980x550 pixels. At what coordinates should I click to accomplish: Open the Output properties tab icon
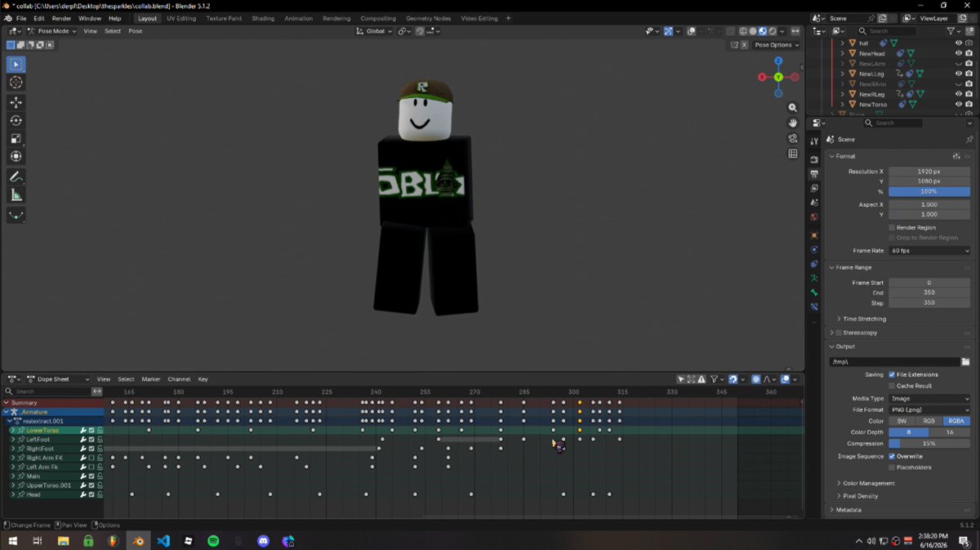click(814, 174)
